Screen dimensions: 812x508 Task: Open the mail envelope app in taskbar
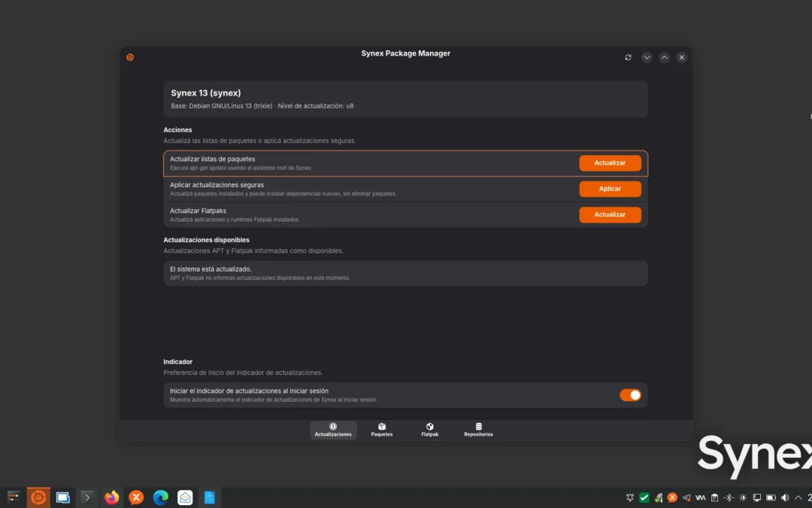[x=185, y=497]
